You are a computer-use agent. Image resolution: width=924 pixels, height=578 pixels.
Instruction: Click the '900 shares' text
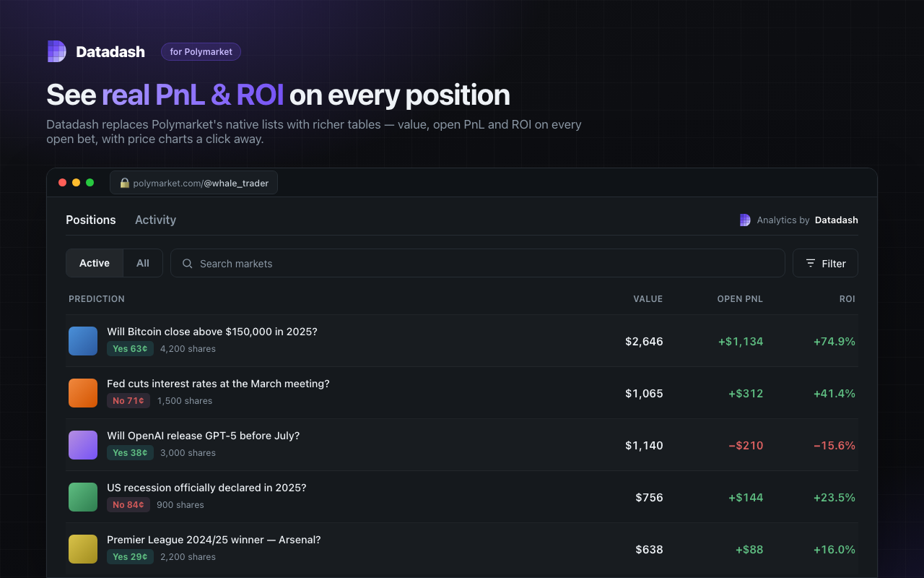[180, 504]
